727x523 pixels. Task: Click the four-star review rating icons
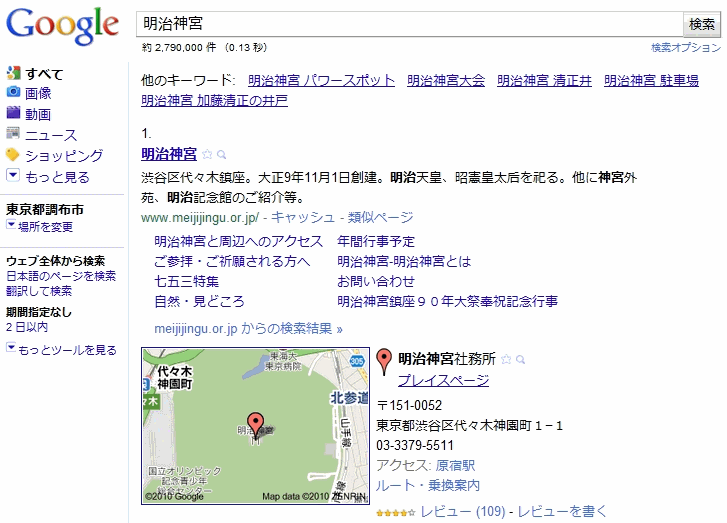(x=396, y=513)
